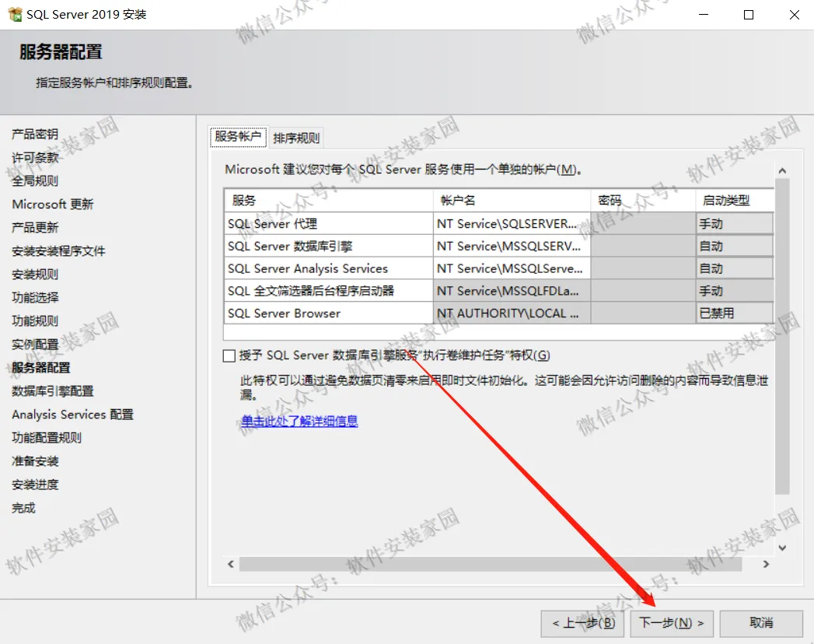Click the 启动类型 column header
The width and height of the screenshot is (814, 644).
(735, 201)
